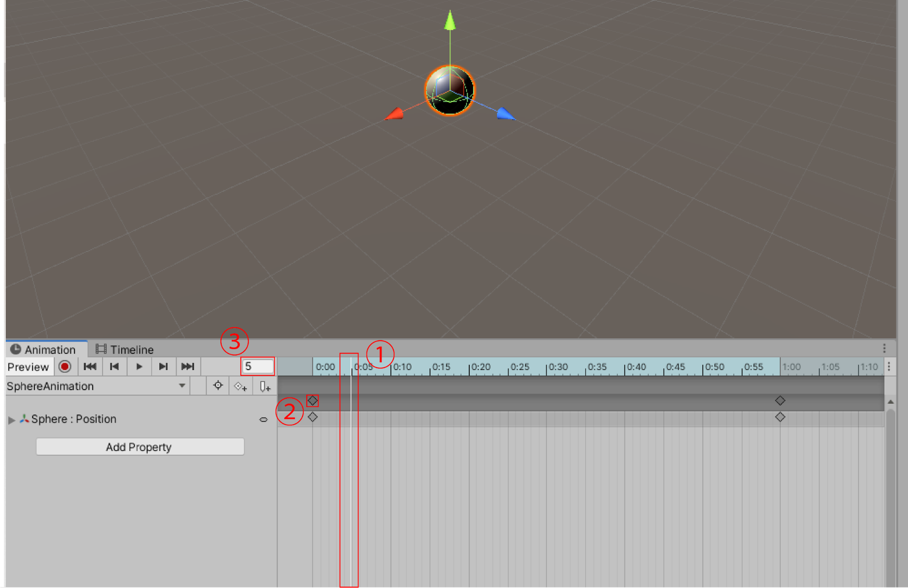Image resolution: width=908 pixels, height=588 pixels.
Task: Open Sphere Position property options menu
Action: [263, 420]
